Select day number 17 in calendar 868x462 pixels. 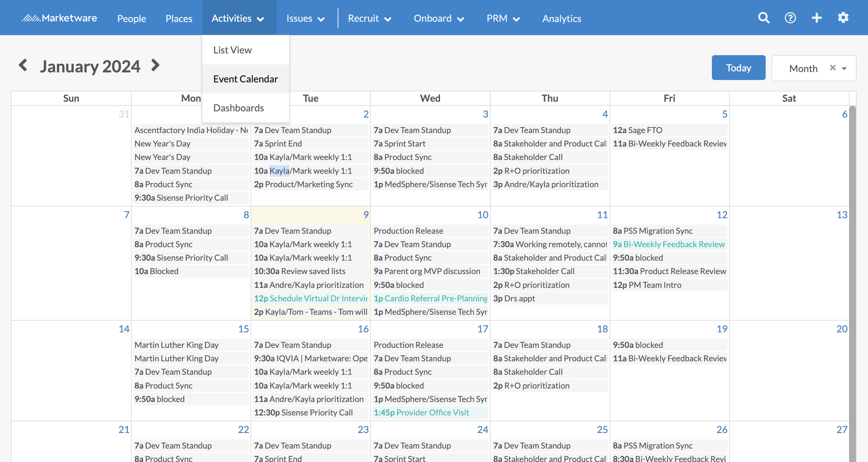(483, 329)
